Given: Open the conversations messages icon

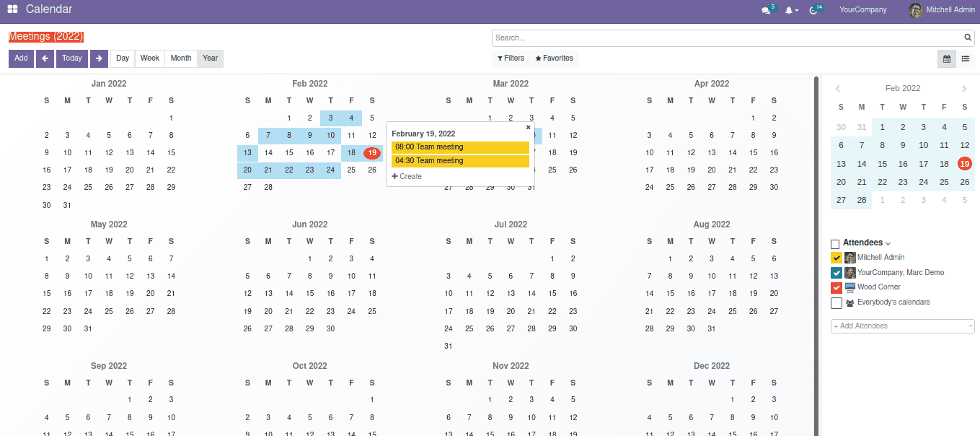Looking at the screenshot, I should (766, 10).
